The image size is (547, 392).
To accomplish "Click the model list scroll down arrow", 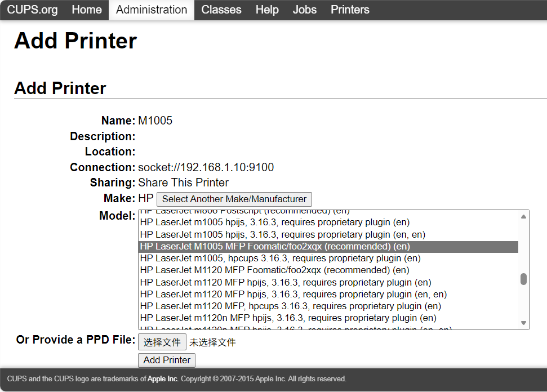I will pyautogui.click(x=523, y=323).
